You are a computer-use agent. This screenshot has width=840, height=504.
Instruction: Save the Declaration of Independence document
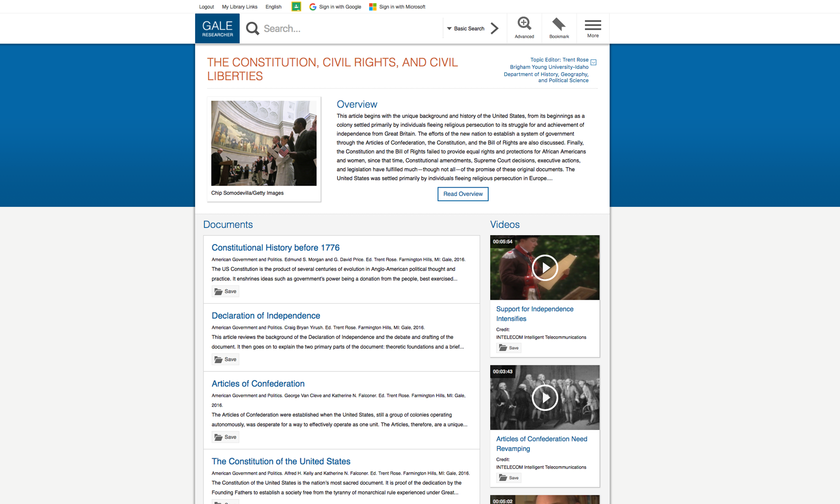tap(225, 359)
